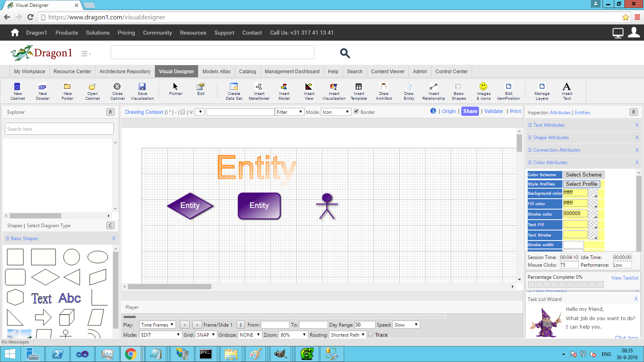
Task: Open the Speed Slow dropdown
Action: tap(407, 325)
